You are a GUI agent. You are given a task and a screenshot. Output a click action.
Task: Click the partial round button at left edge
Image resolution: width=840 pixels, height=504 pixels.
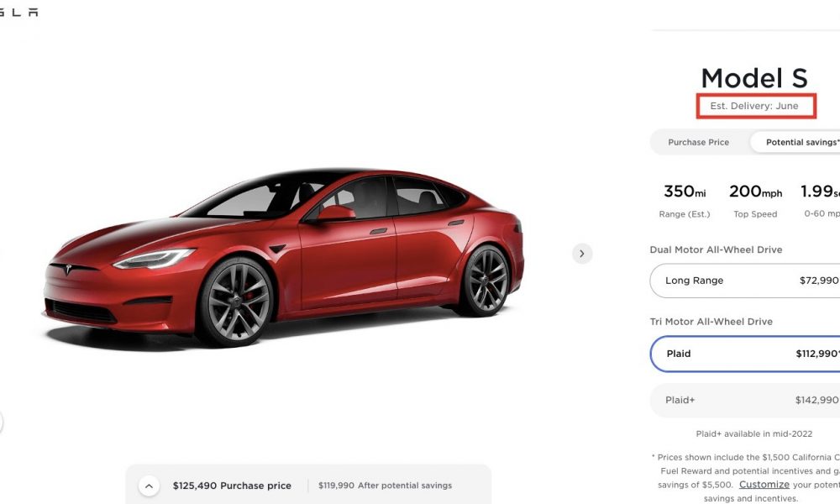(1, 422)
